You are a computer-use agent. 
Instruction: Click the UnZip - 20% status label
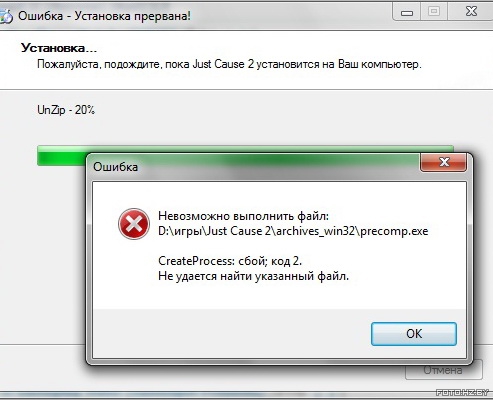coord(66,110)
